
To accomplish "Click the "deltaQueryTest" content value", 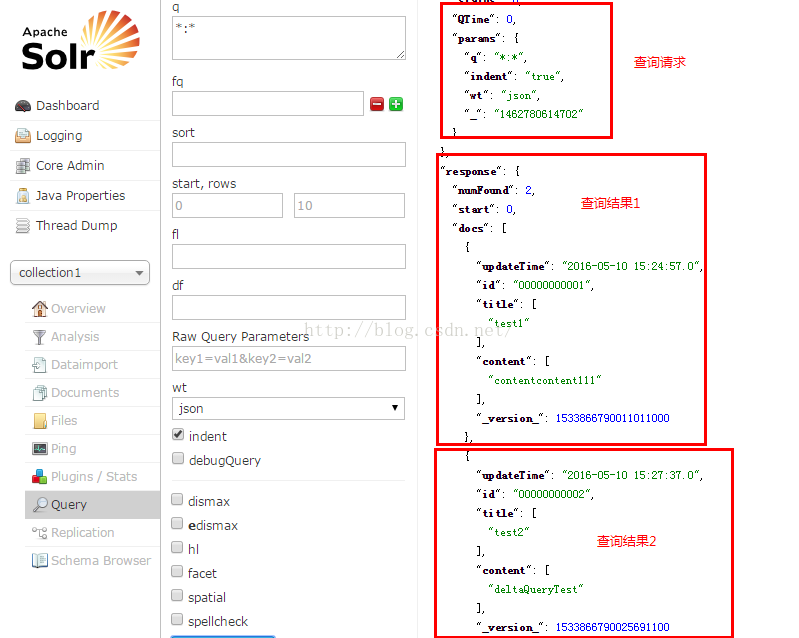I will [536, 589].
